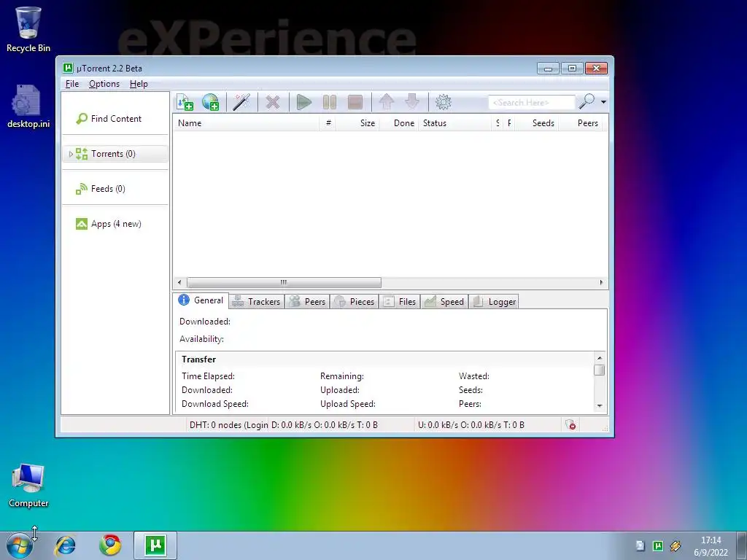Open the Options menu
This screenshot has width=747, height=560.
[104, 84]
